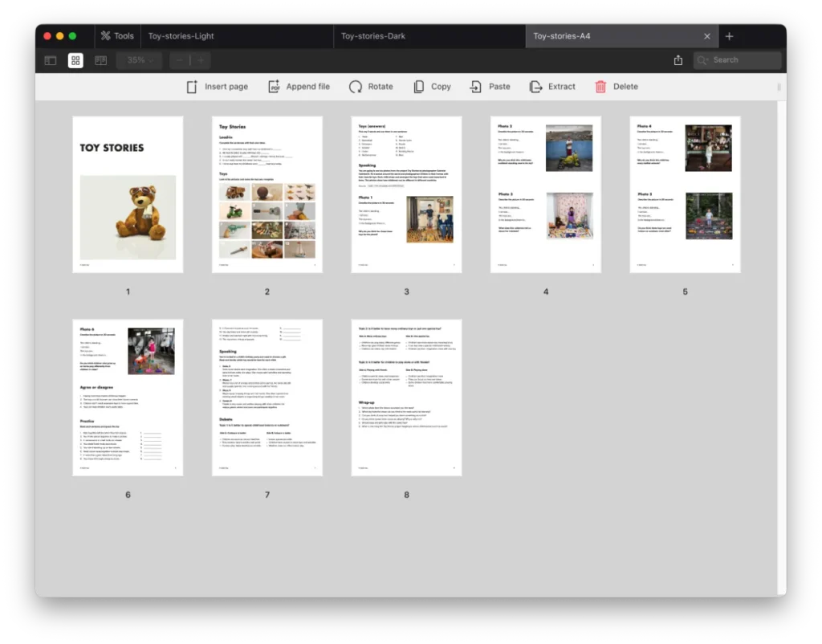The width and height of the screenshot is (822, 644).
Task: Switch to the Toy-stories-Dark tab
Action: (x=377, y=35)
